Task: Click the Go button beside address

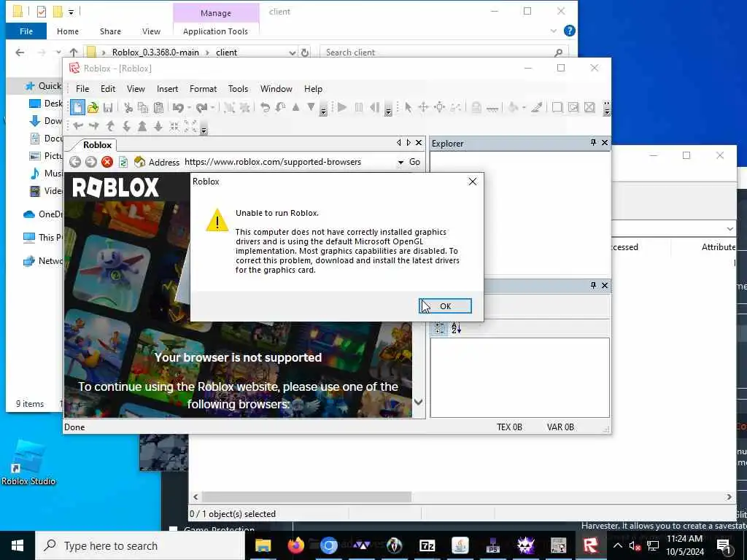Action: click(x=414, y=162)
